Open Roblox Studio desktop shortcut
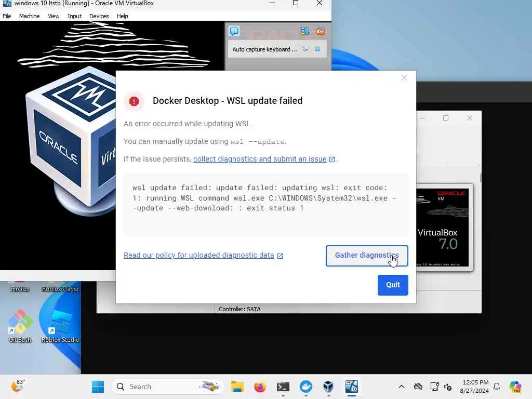The width and height of the screenshot is (532, 399). point(60,326)
